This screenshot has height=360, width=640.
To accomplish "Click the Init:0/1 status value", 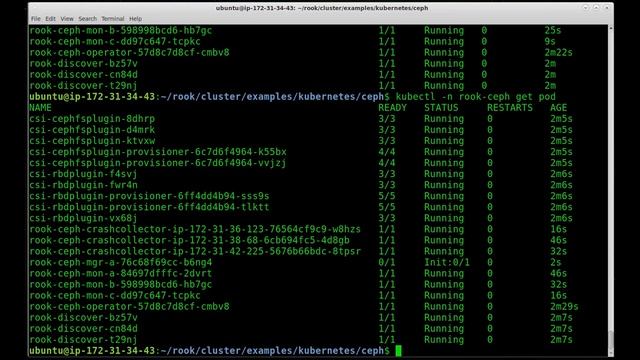I will pyautogui.click(x=447, y=262).
